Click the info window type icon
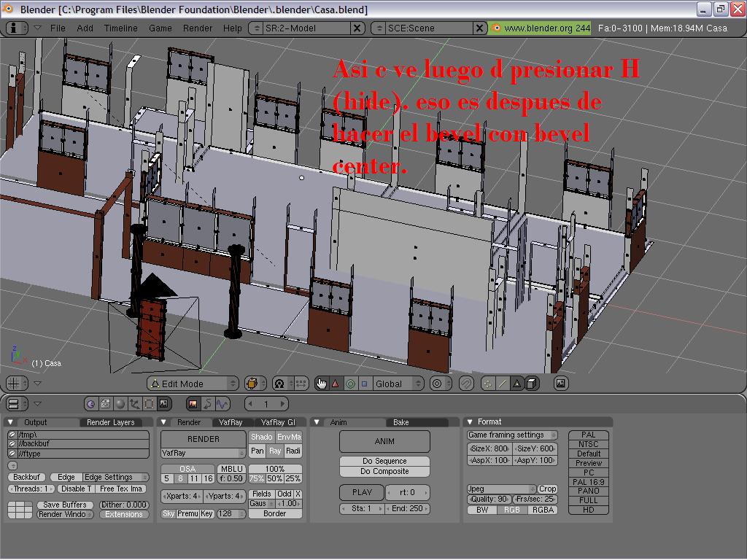Screen dimensions: 747x560 pos(17,28)
